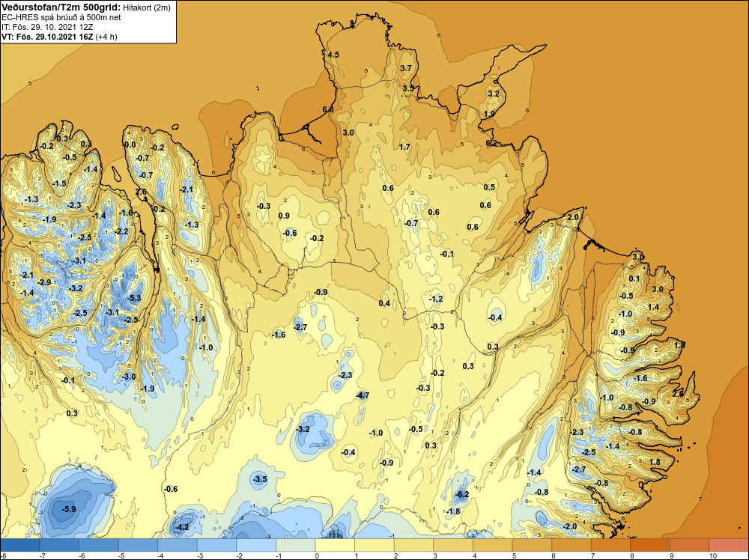The height and width of the screenshot is (560, 749).
Task: Click the 6.8 temperature value on the coast
Action: click(328, 109)
